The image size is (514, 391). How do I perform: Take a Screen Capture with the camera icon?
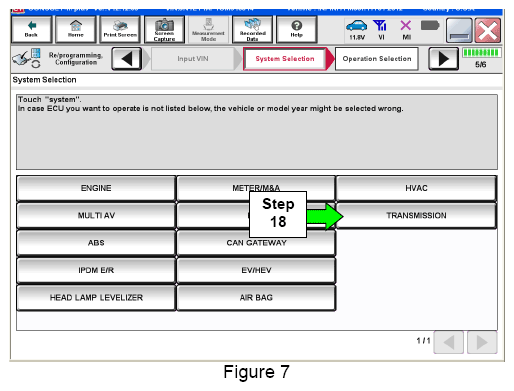click(164, 29)
